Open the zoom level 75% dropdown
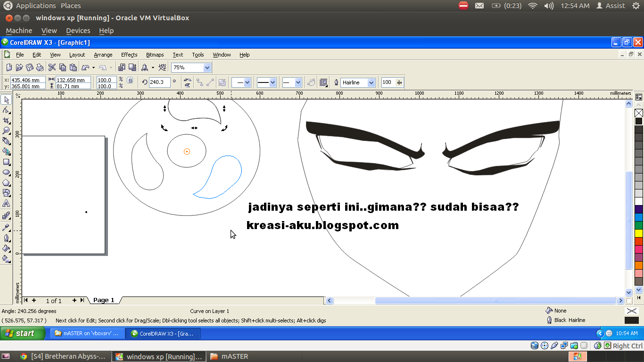644x362 pixels. point(206,67)
